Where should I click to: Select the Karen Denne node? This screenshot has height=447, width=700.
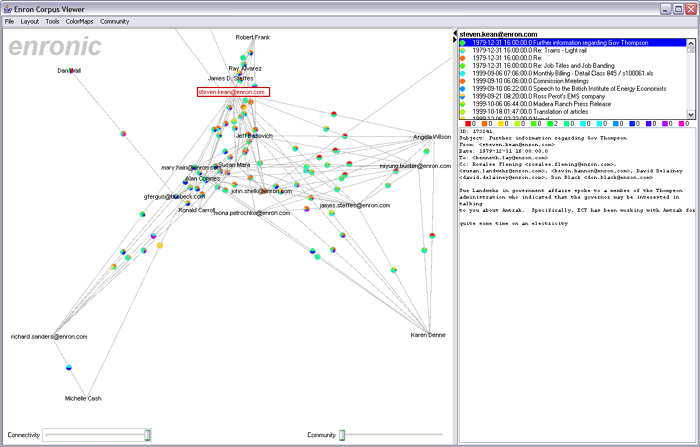click(x=428, y=335)
